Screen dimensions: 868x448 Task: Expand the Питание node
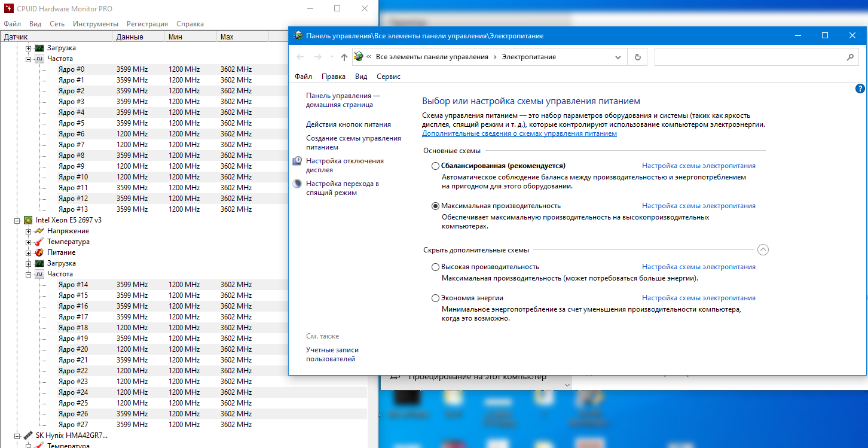pyautogui.click(x=28, y=252)
